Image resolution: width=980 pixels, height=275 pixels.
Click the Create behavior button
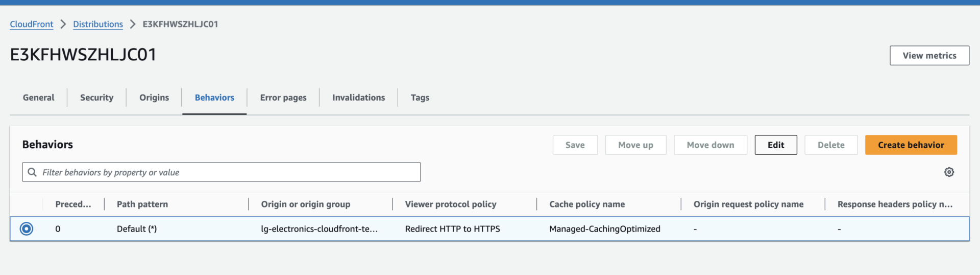click(x=911, y=145)
